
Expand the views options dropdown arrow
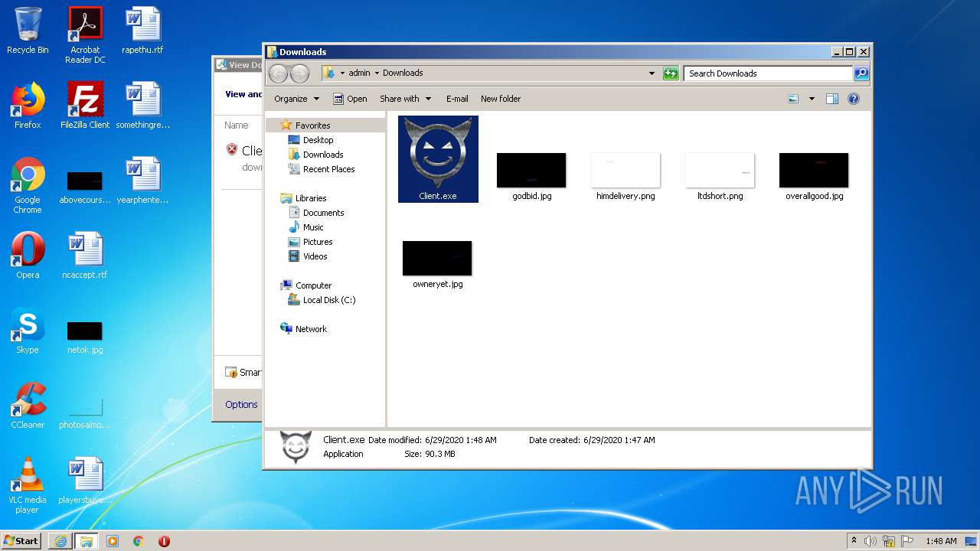(x=812, y=99)
